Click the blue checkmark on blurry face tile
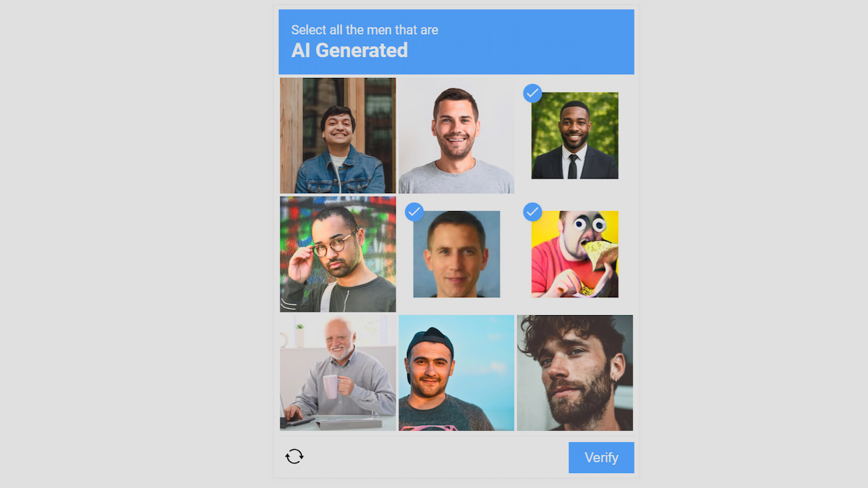This screenshot has height=488, width=868. click(414, 212)
